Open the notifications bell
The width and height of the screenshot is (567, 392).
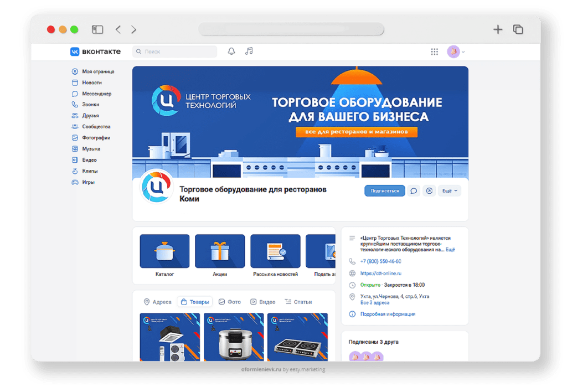[x=231, y=51]
